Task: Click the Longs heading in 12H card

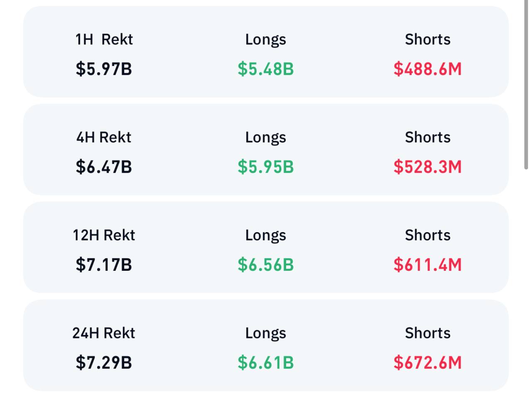Action: coord(266,235)
